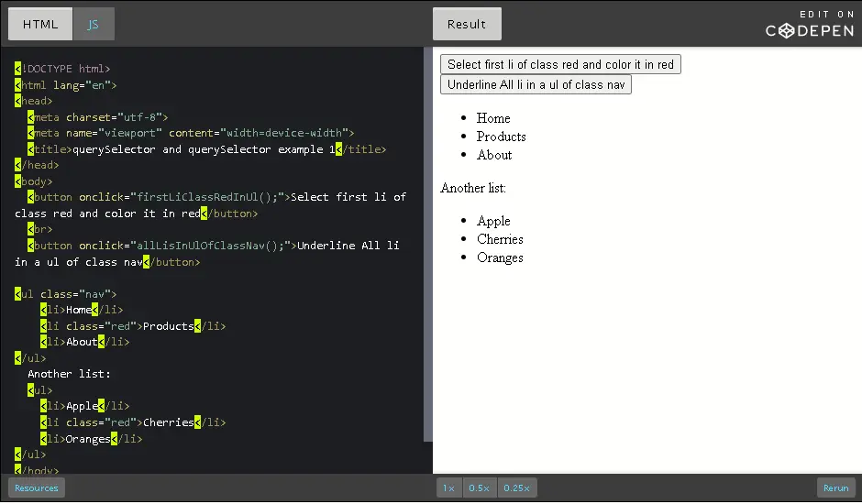The height and width of the screenshot is (504, 862).
Task: Click li class="red" Cherries code line
Action: click(133, 422)
